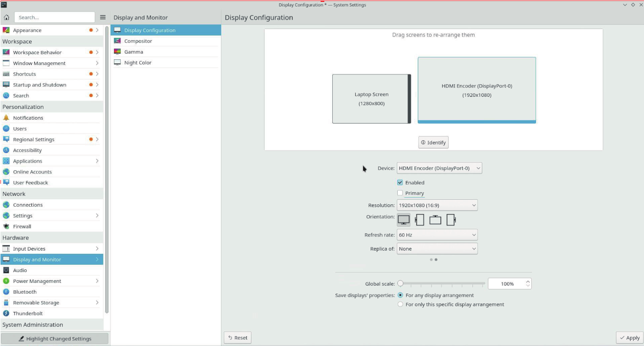Select the Laptop Screen in the arrangement preview
The image size is (644, 346).
tap(371, 99)
